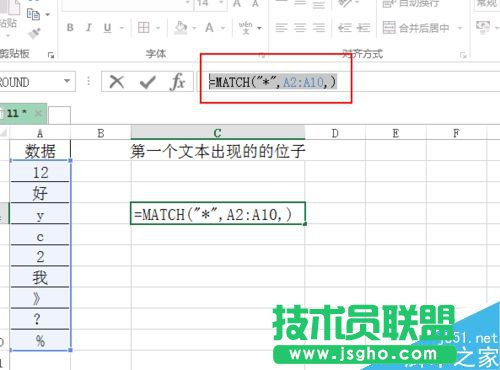Click cell containing 》
Image resolution: width=500 pixels, height=370 pixels.
pos(40,298)
